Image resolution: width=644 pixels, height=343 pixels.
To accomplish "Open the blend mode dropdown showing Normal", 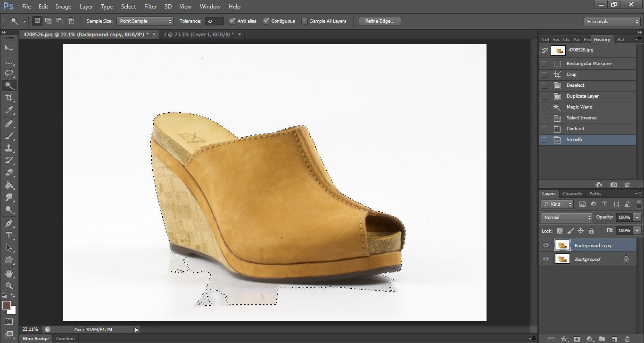I will [566, 217].
